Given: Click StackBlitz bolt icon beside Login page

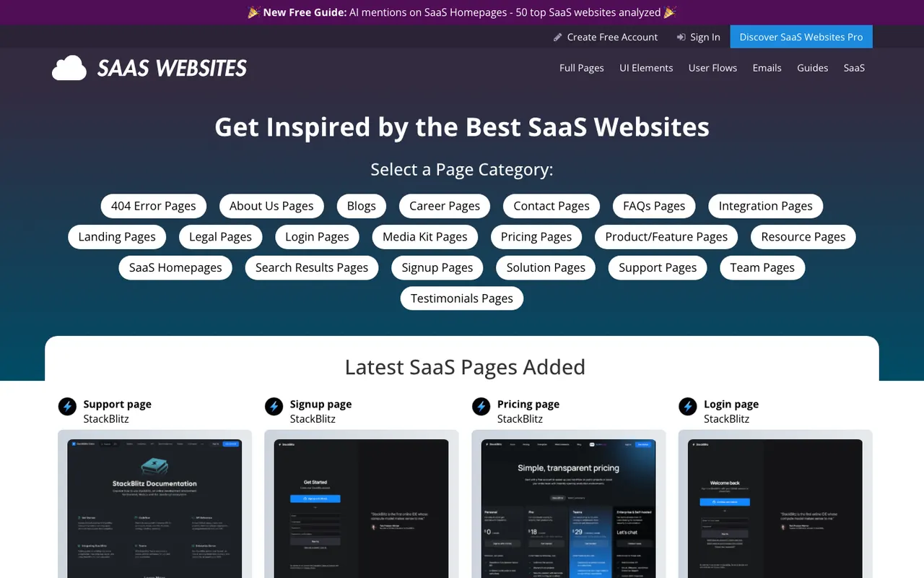Looking at the screenshot, I should pyautogui.click(x=687, y=407).
